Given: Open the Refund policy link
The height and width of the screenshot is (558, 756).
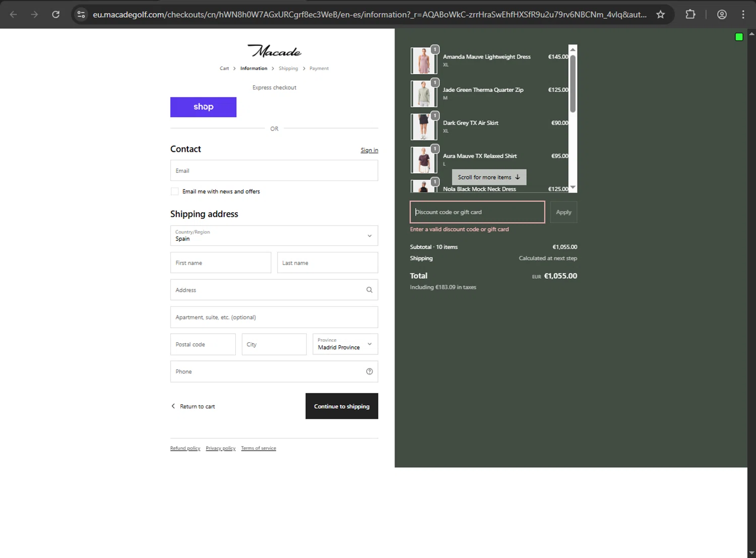Looking at the screenshot, I should (x=185, y=448).
